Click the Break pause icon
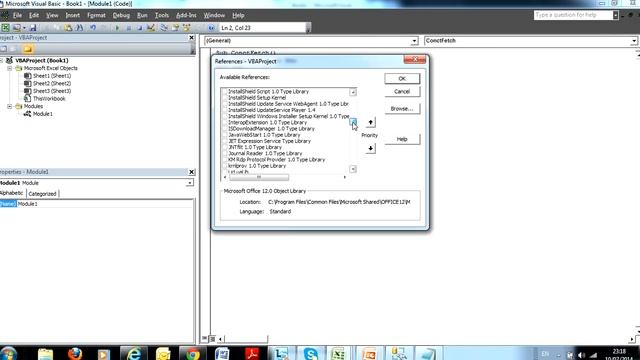The height and width of the screenshot is (360, 640). point(128,28)
